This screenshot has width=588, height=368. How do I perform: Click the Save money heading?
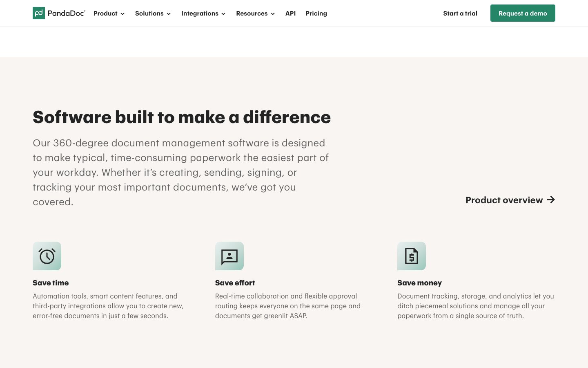click(x=419, y=283)
